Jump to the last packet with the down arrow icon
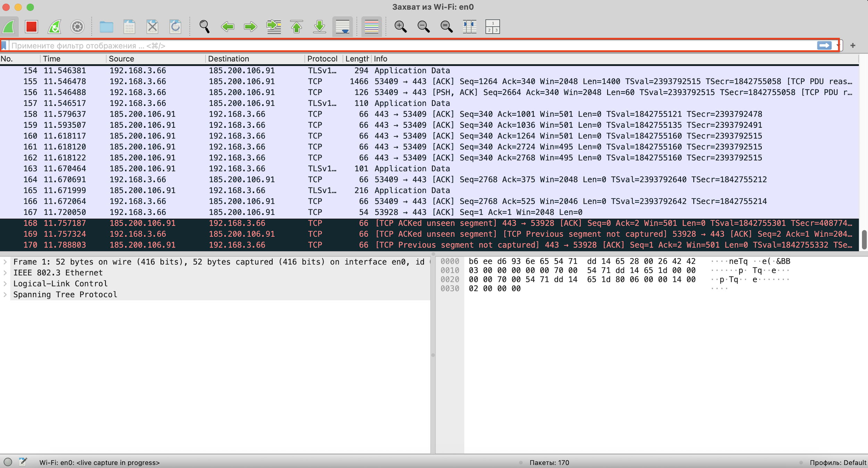868x468 pixels. point(319,27)
